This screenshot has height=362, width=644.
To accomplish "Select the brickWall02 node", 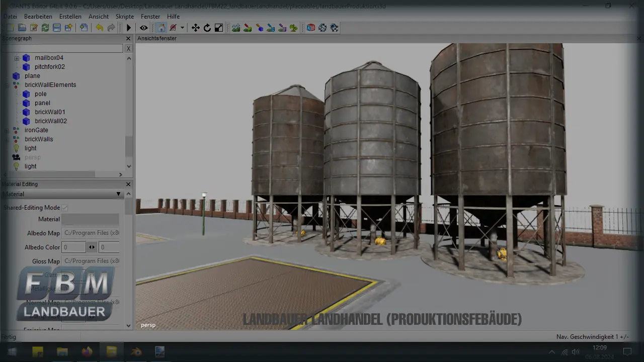I will [51, 121].
